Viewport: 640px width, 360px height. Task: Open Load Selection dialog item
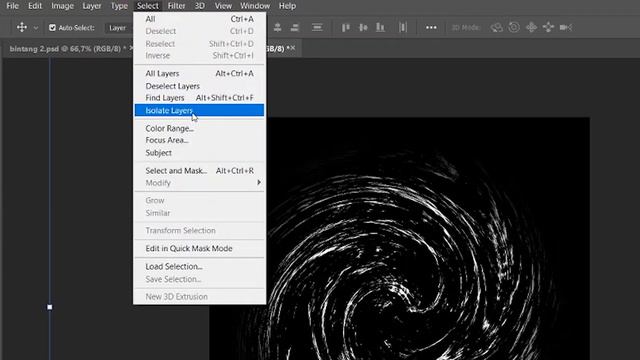click(199, 267)
